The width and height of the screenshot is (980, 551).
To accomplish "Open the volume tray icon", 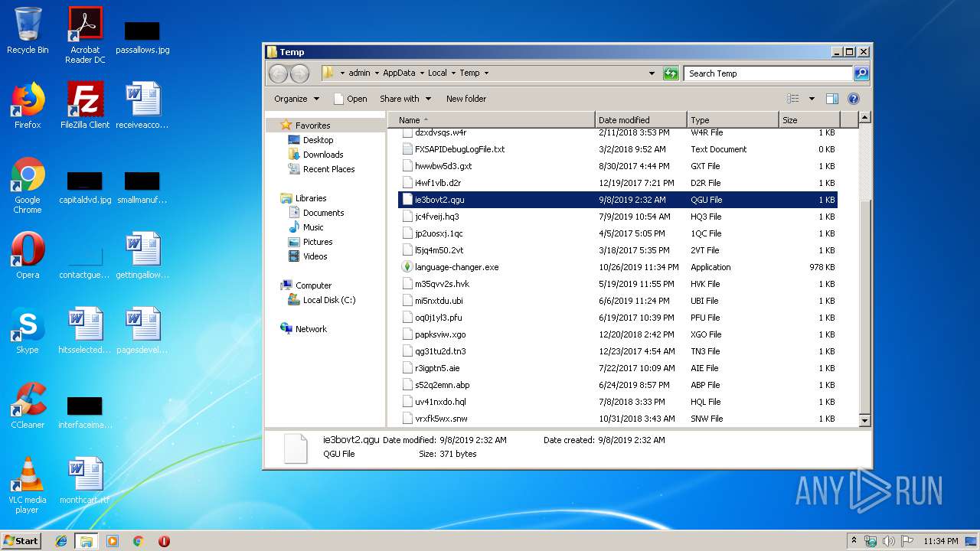I will click(x=889, y=541).
